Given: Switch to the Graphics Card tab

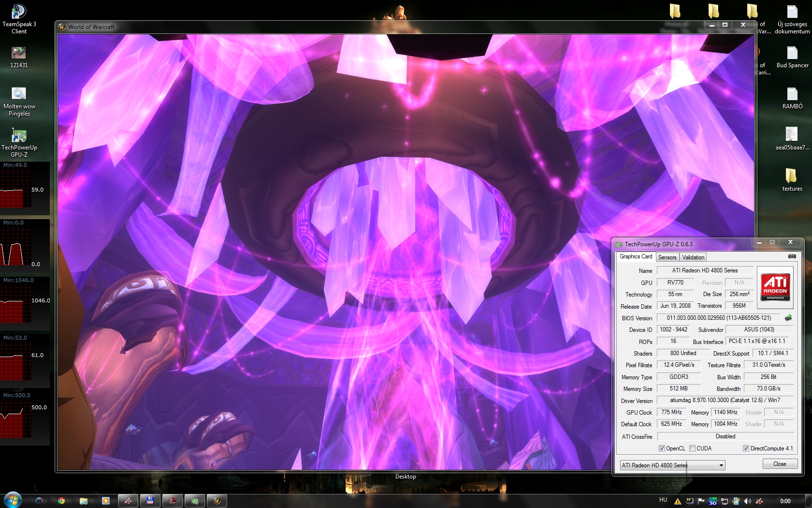Looking at the screenshot, I should [636, 256].
